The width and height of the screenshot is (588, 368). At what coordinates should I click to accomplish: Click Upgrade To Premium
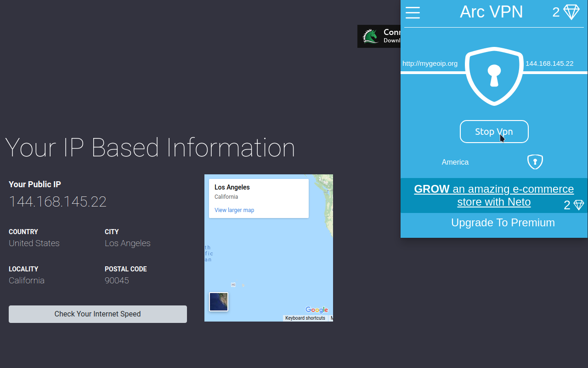tap(503, 223)
